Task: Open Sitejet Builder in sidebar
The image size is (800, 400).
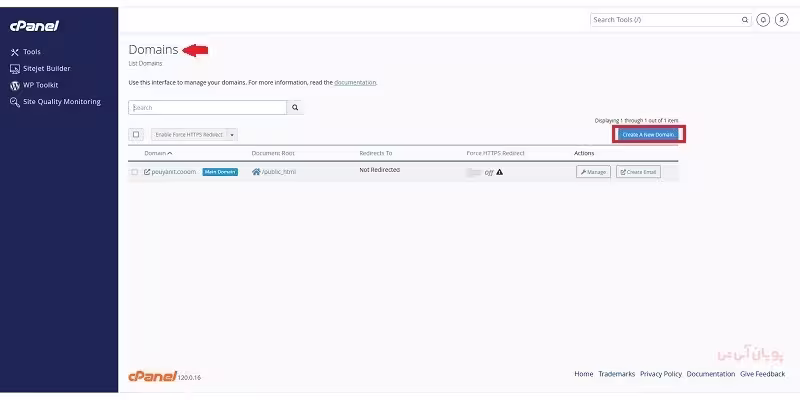Action: pos(46,68)
